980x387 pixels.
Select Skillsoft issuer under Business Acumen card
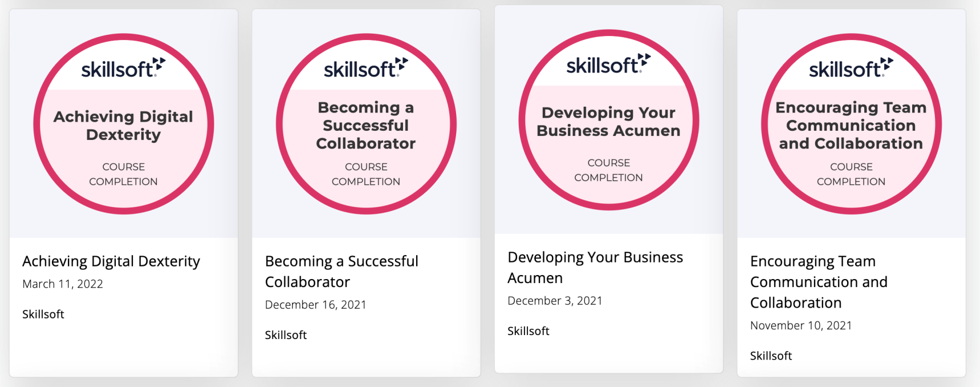coord(528,331)
